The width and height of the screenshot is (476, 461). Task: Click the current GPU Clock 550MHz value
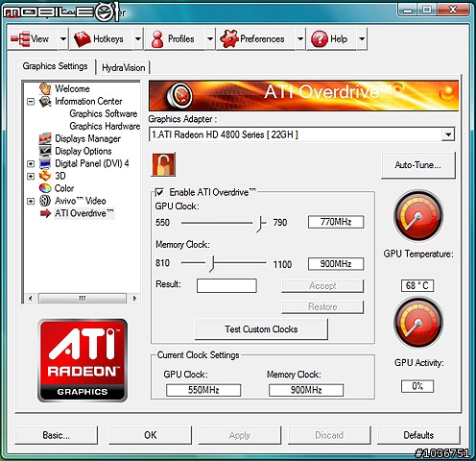coord(203,390)
